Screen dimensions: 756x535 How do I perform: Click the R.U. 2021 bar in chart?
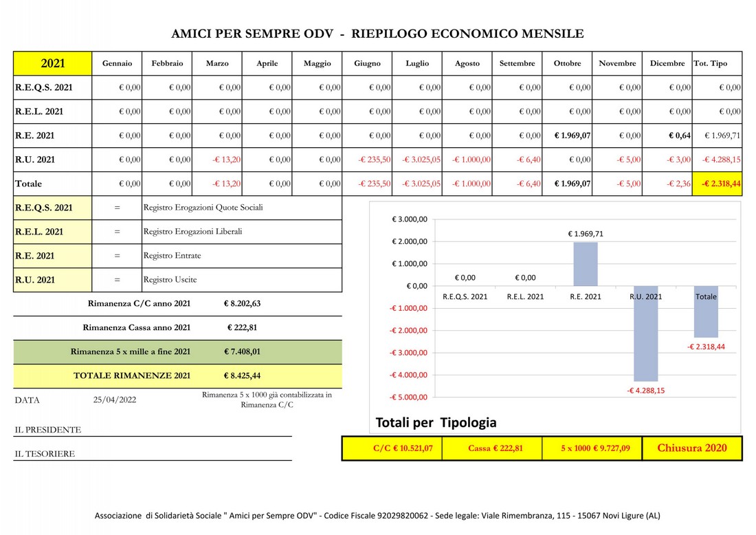coord(645,334)
